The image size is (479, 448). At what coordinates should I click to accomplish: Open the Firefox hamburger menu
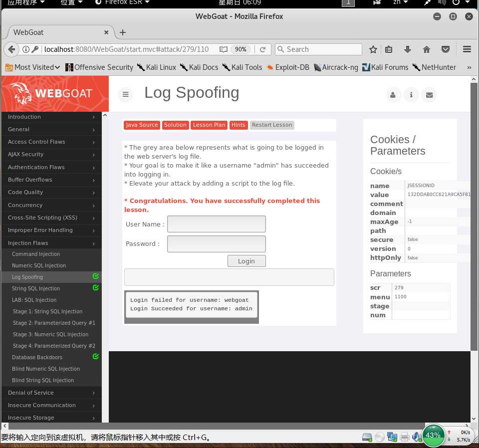click(x=467, y=49)
